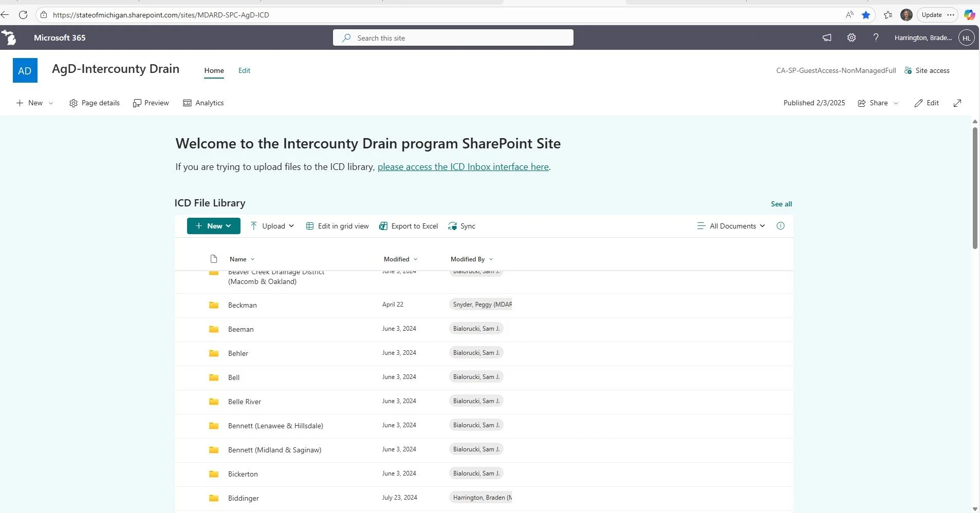Switch to the Home tab
The height and width of the screenshot is (513, 980).
[214, 70]
